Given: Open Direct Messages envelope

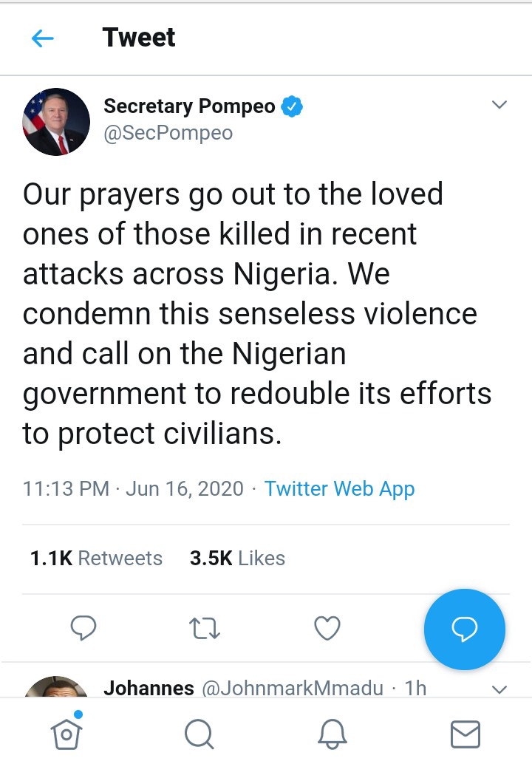Looking at the screenshot, I should (465, 734).
